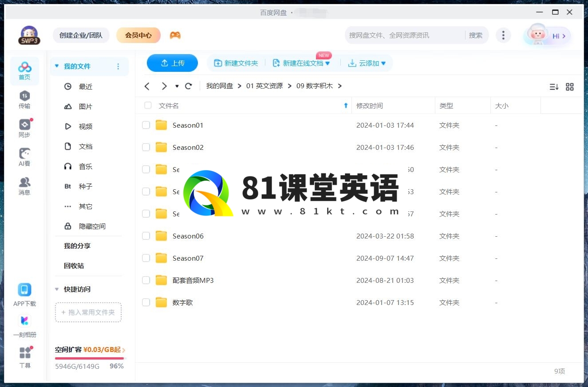
Task: Open the three-dot menu beside search
Action: click(503, 35)
